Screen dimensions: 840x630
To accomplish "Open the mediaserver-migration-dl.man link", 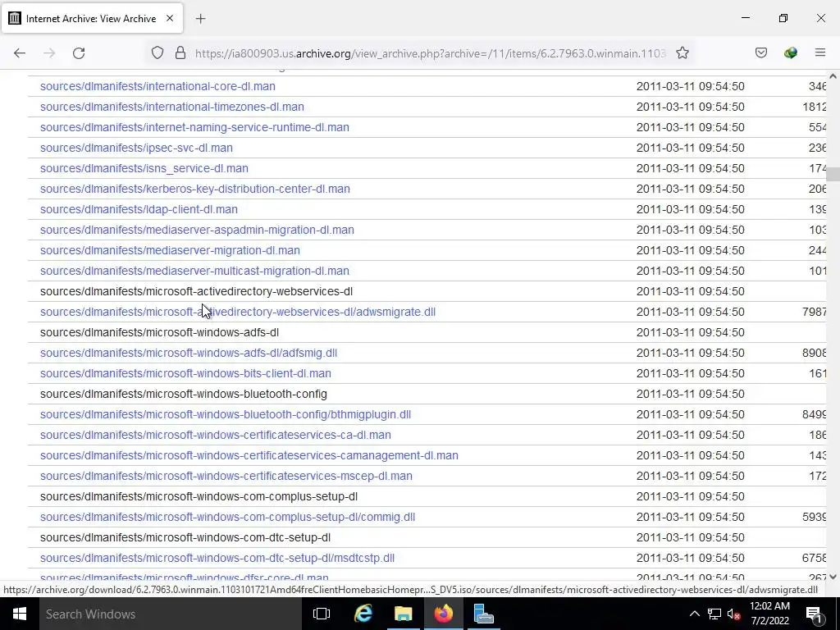I will (x=170, y=250).
